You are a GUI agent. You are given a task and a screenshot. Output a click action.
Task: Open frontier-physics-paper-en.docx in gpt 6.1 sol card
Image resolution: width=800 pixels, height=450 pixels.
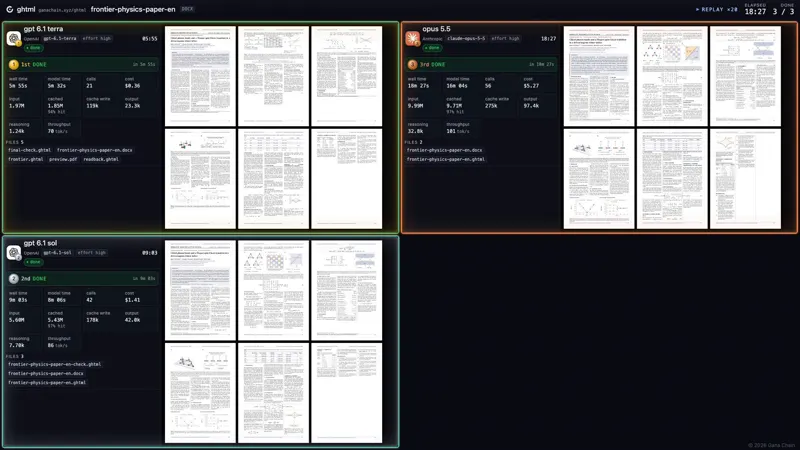(45, 373)
